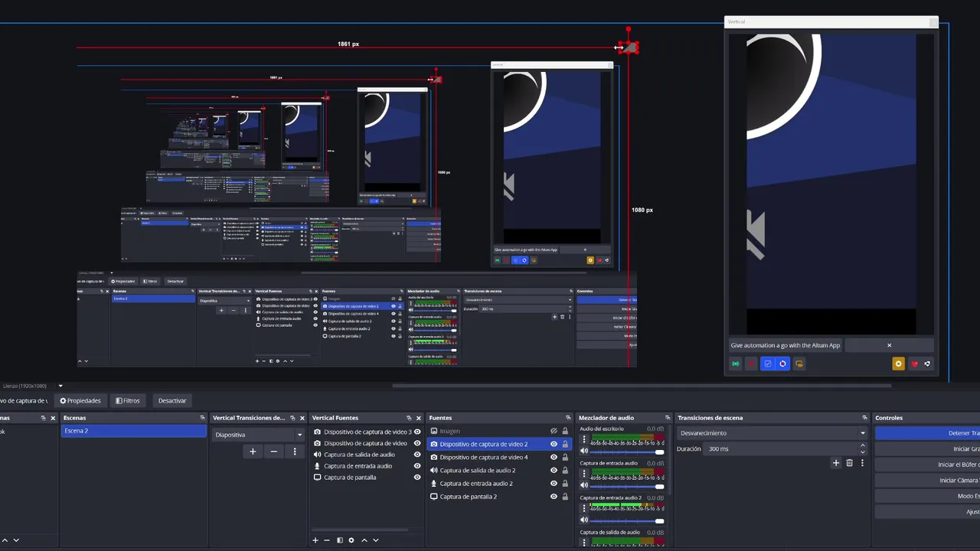Hide Dispositivo de captura de video 2 source
This screenshot has width=980, height=551.
554,444
